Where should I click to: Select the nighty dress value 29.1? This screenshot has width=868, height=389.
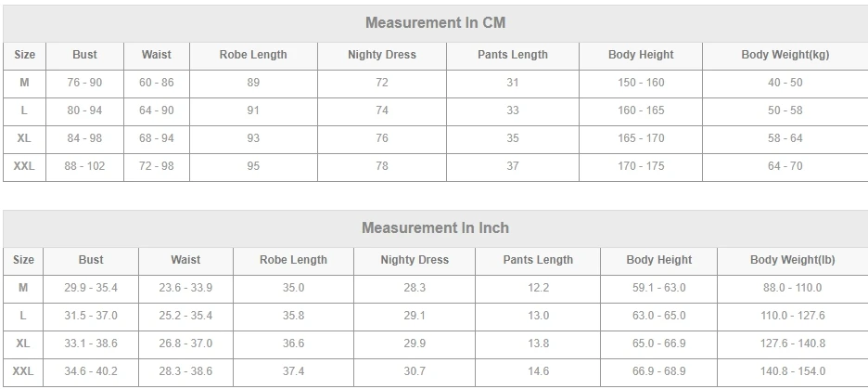point(415,316)
